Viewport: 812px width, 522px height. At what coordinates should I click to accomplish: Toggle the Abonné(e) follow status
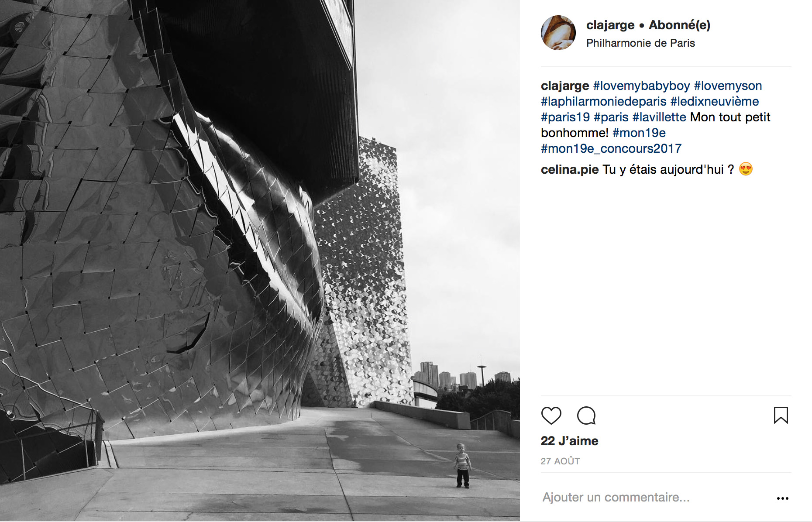click(x=679, y=25)
